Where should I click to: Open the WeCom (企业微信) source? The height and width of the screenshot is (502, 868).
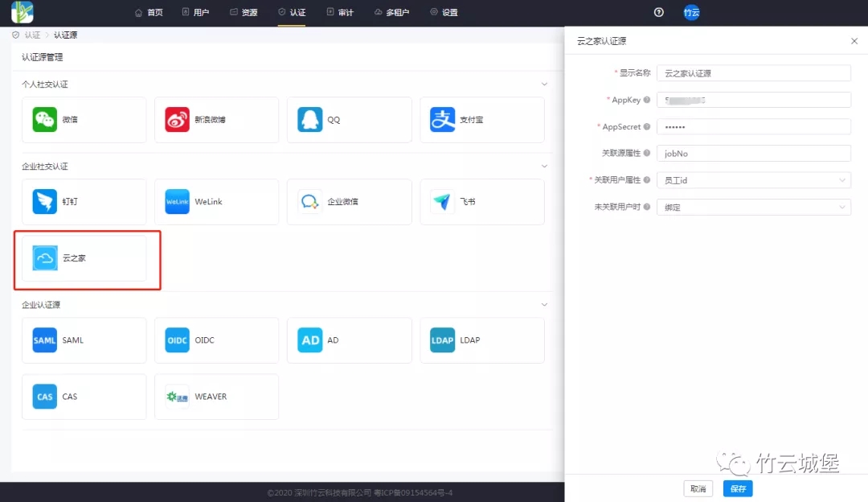pos(350,202)
